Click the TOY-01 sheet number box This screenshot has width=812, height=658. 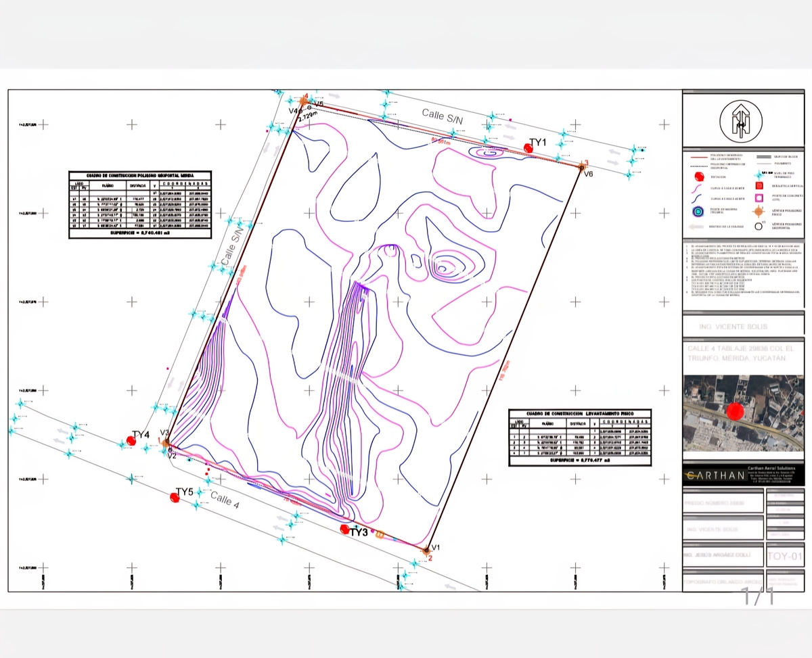(785, 557)
